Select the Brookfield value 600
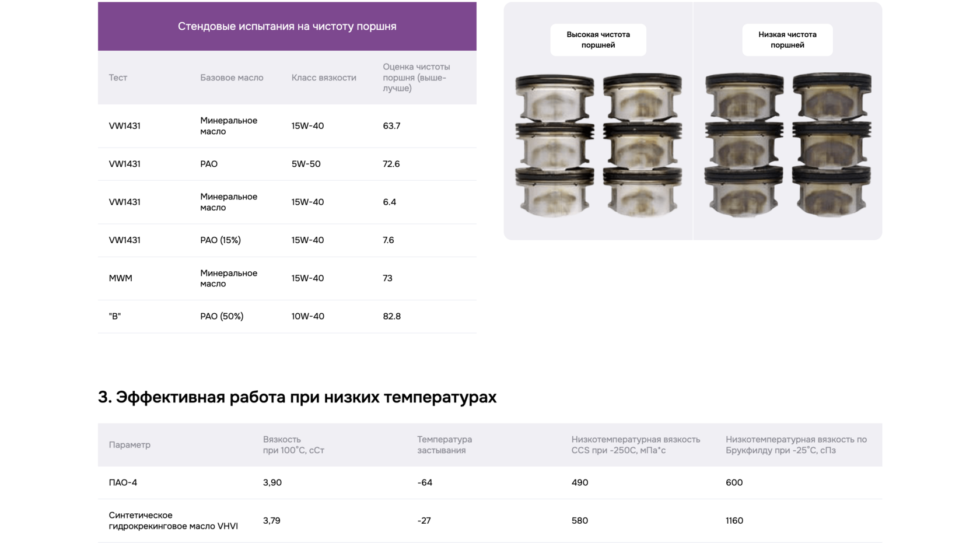 click(734, 483)
